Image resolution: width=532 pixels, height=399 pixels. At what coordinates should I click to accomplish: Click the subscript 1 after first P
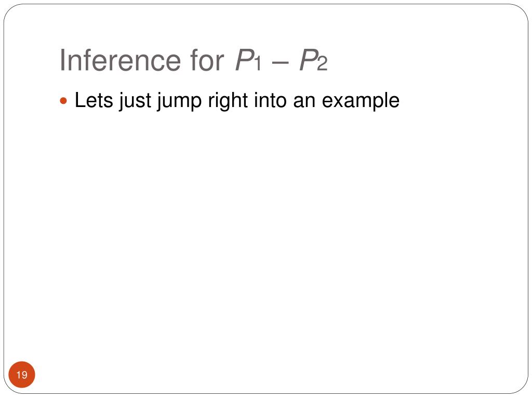(258, 64)
